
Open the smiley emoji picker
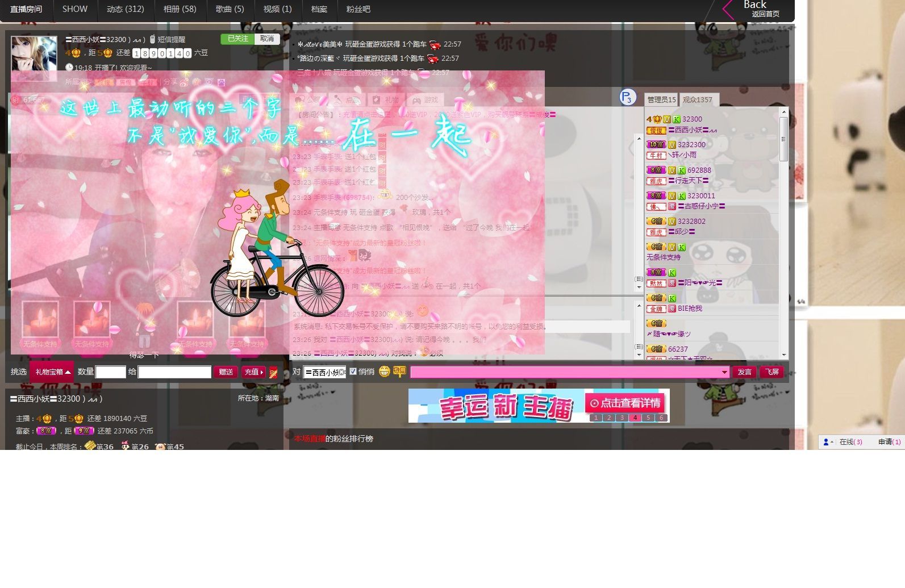tap(385, 372)
